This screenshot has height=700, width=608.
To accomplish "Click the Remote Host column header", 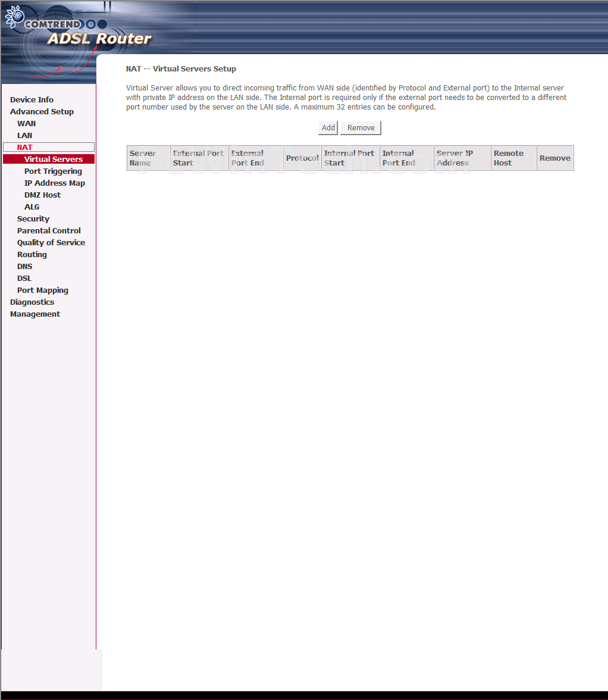I will click(x=513, y=158).
